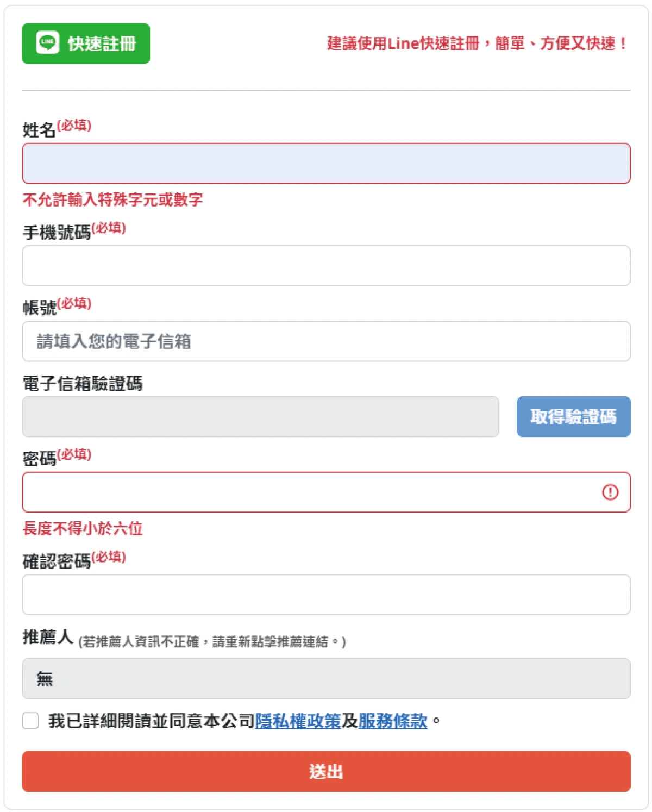Focus the 確認密碼 confirm password field
This screenshot has height=812, width=652.
[326, 595]
